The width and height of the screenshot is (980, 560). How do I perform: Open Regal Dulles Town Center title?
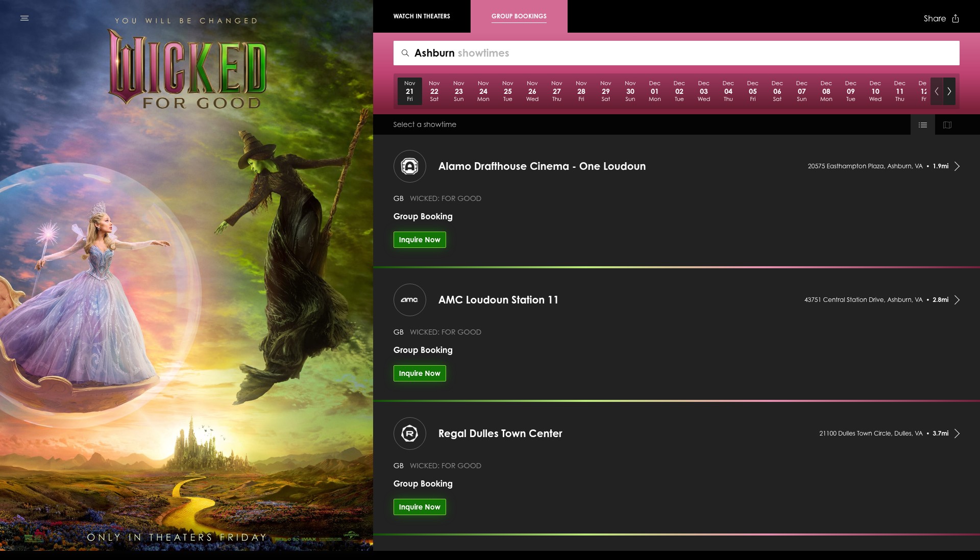[x=500, y=434]
